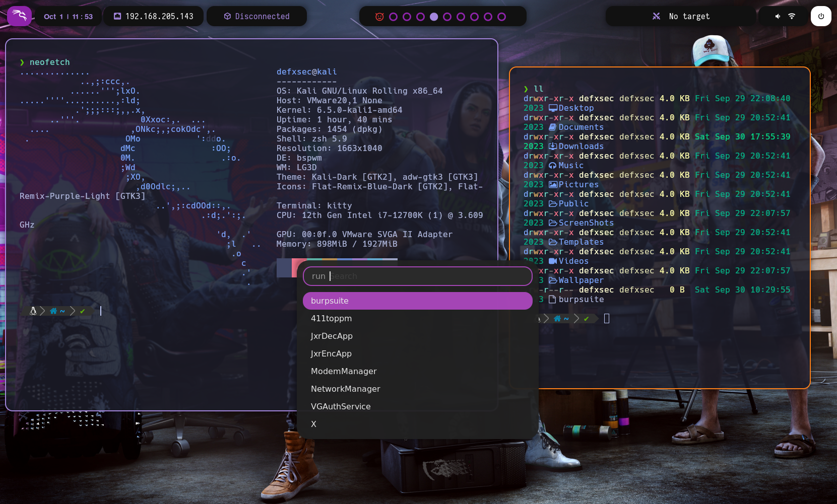Screen dimensions: 837x504
Task: Click the monitor icon next to Desktop
Action: point(553,108)
